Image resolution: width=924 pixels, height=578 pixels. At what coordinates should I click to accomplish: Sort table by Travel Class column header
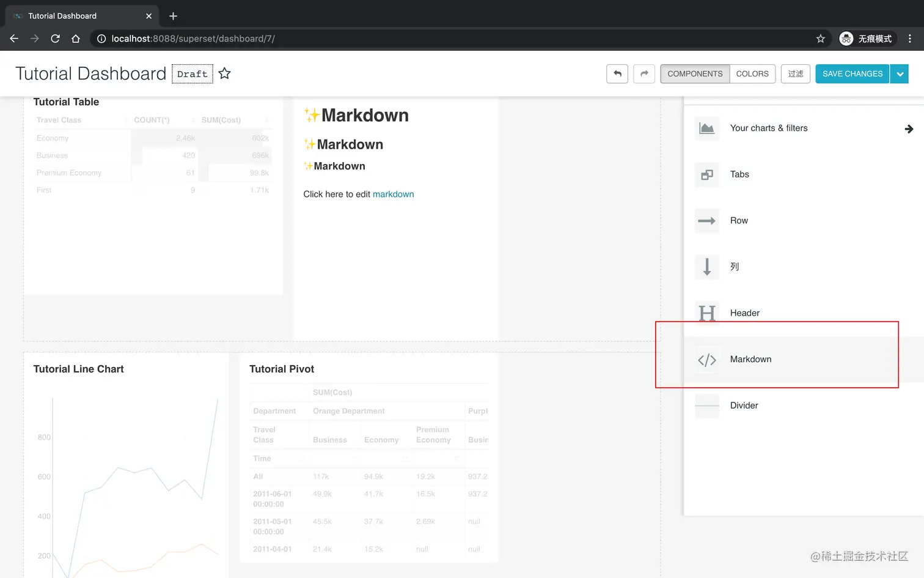pyautogui.click(x=59, y=120)
